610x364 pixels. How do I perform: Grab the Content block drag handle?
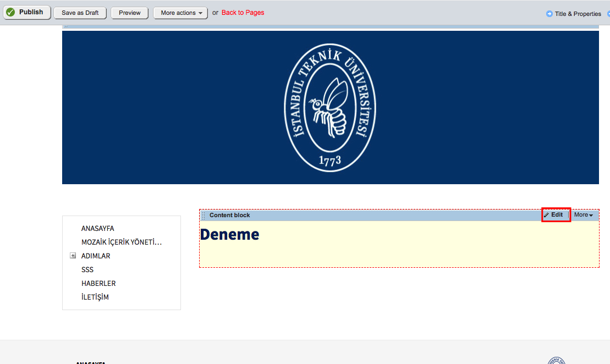(203, 215)
